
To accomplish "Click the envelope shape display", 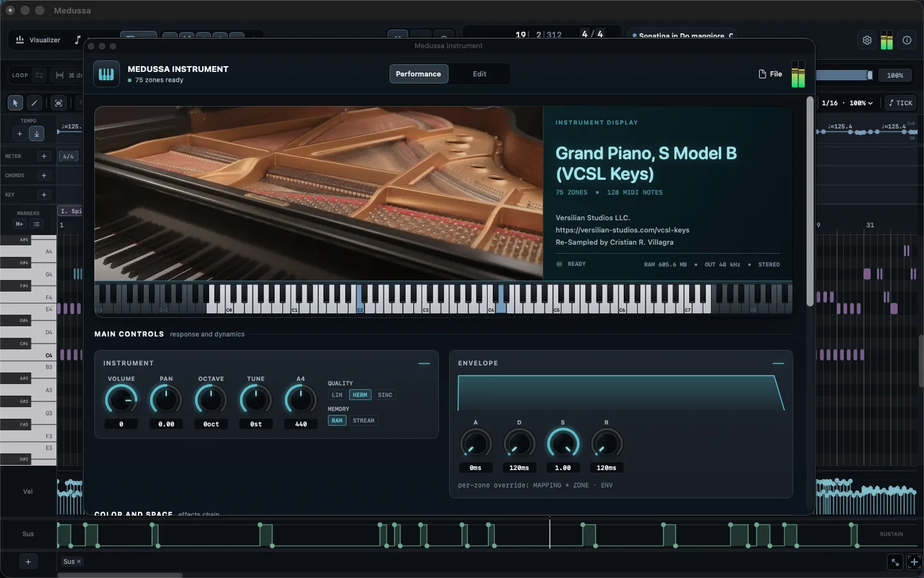I will tap(621, 393).
